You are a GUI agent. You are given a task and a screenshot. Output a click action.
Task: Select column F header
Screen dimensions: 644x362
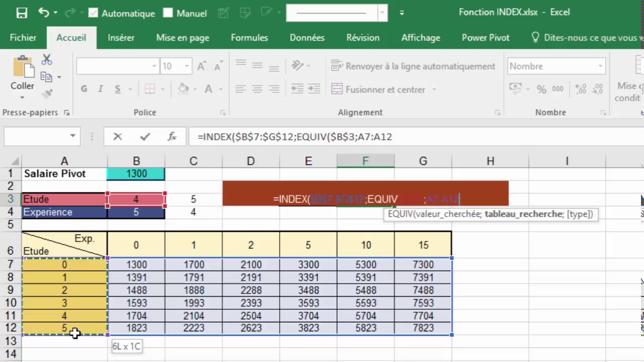click(x=365, y=161)
